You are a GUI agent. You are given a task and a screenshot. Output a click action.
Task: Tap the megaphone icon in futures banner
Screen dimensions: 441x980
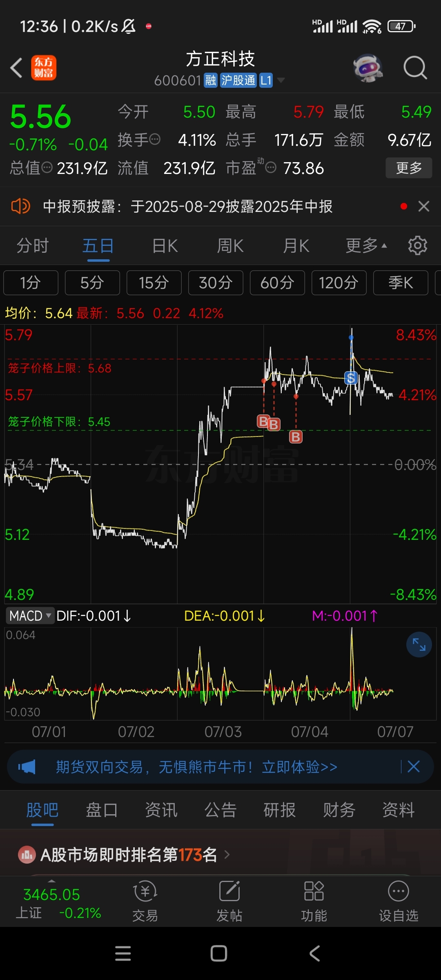coord(27,767)
